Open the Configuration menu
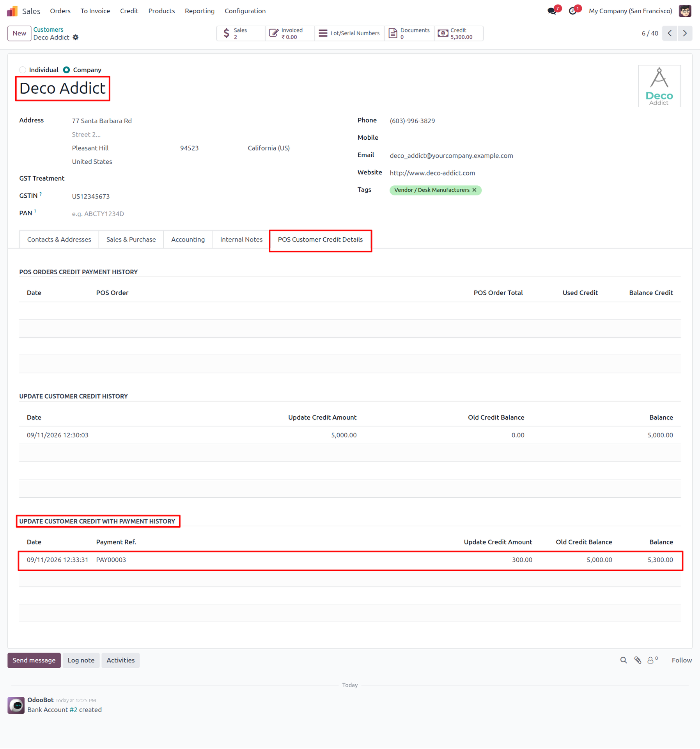The width and height of the screenshot is (700, 749). pyautogui.click(x=245, y=11)
